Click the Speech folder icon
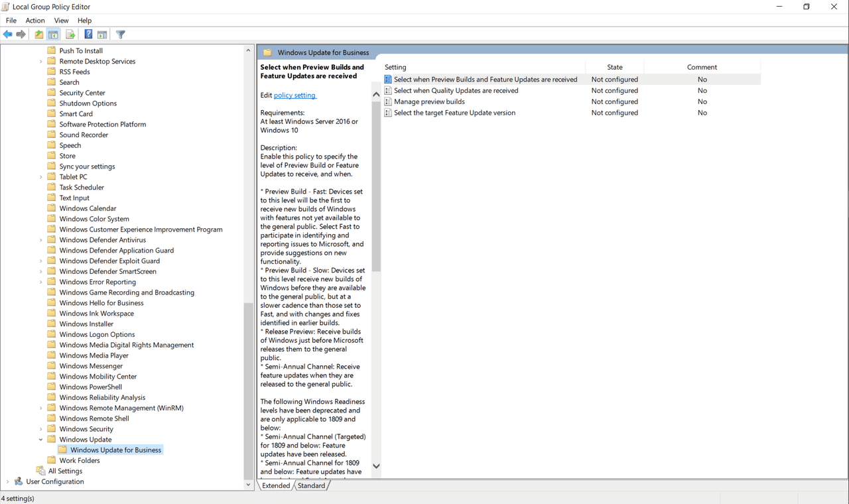 coord(52,145)
